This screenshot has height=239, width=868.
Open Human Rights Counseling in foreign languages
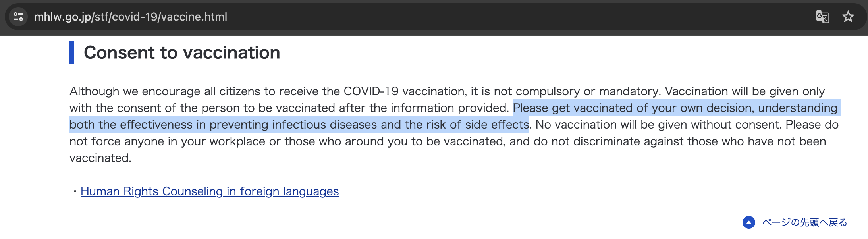210,191
